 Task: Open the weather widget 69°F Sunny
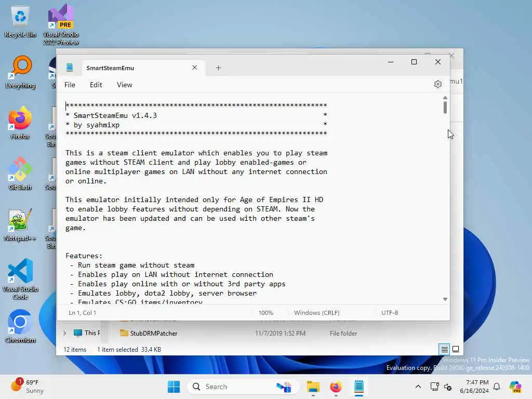click(27, 386)
